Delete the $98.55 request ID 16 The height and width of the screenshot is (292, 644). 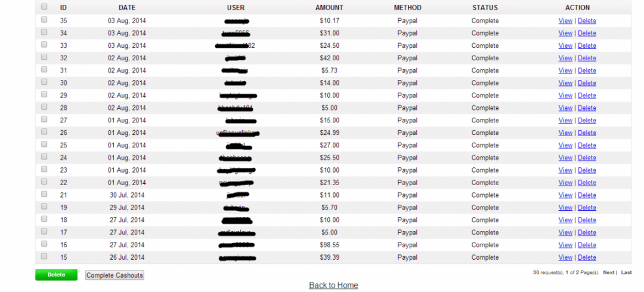[x=587, y=245]
